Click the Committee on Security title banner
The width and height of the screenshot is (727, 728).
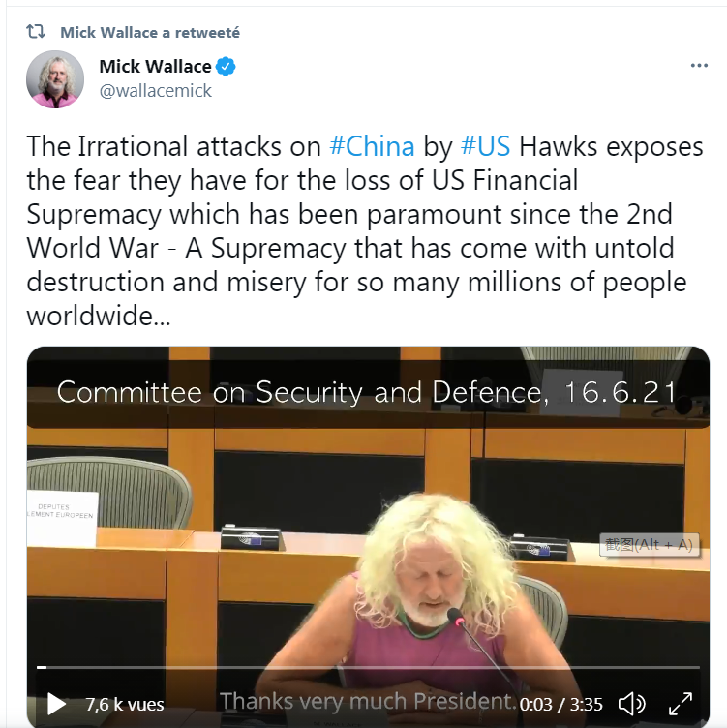(x=367, y=392)
